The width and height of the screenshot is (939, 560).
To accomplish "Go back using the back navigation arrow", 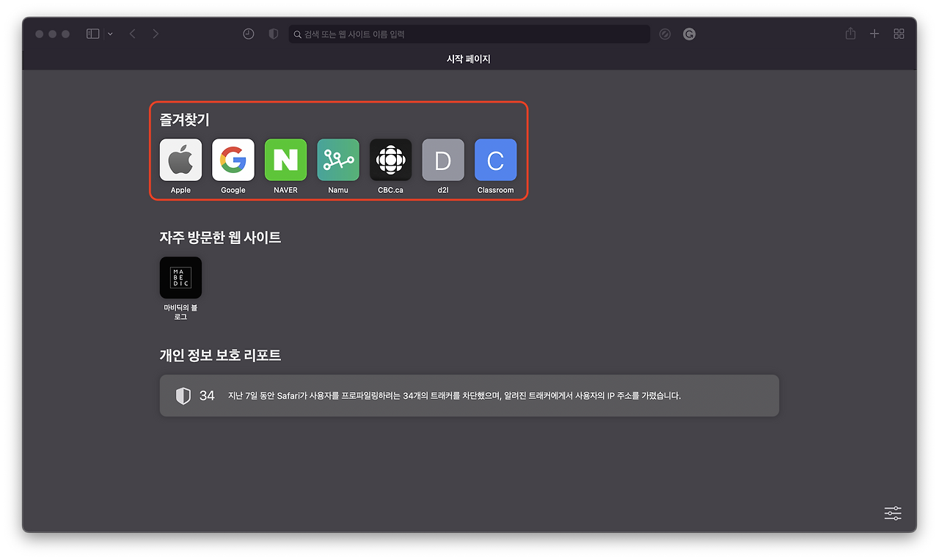I will (x=131, y=34).
